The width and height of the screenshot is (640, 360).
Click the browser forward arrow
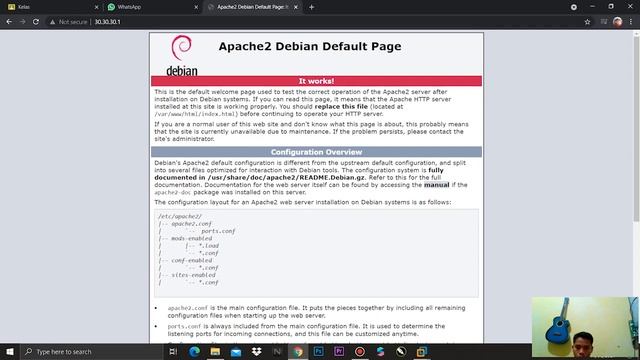[22, 22]
